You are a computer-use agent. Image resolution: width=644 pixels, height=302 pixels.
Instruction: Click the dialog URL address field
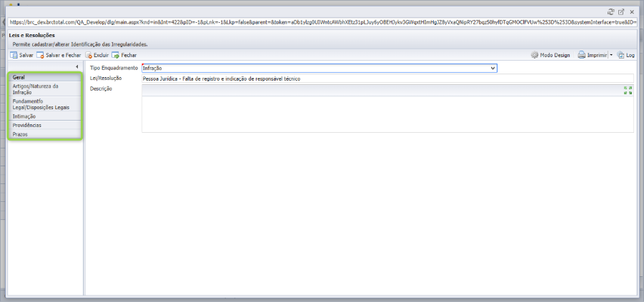[322, 23]
